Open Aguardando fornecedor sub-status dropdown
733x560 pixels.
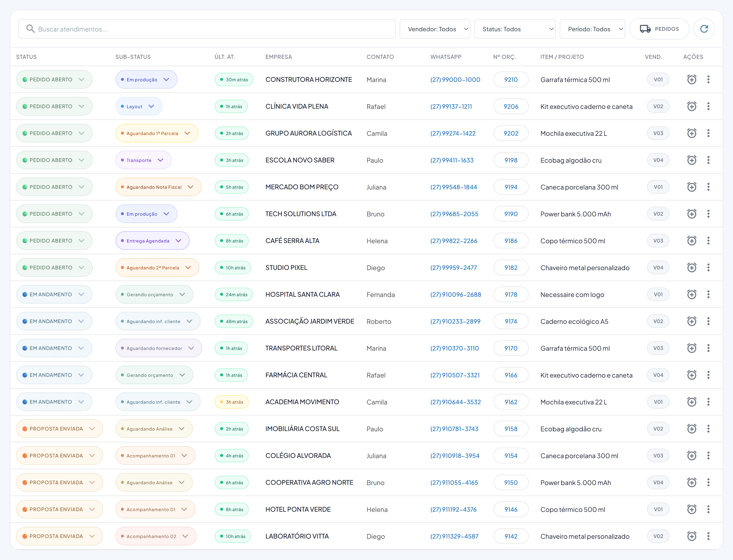pyautogui.click(x=159, y=348)
